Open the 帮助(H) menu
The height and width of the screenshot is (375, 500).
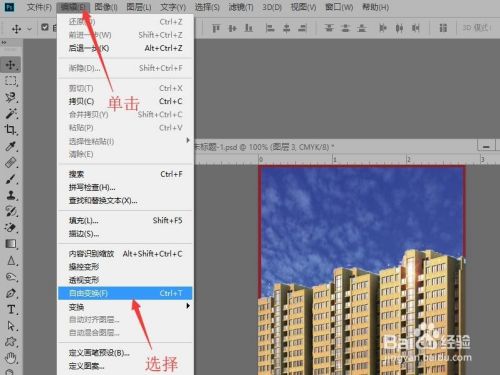click(x=375, y=7)
